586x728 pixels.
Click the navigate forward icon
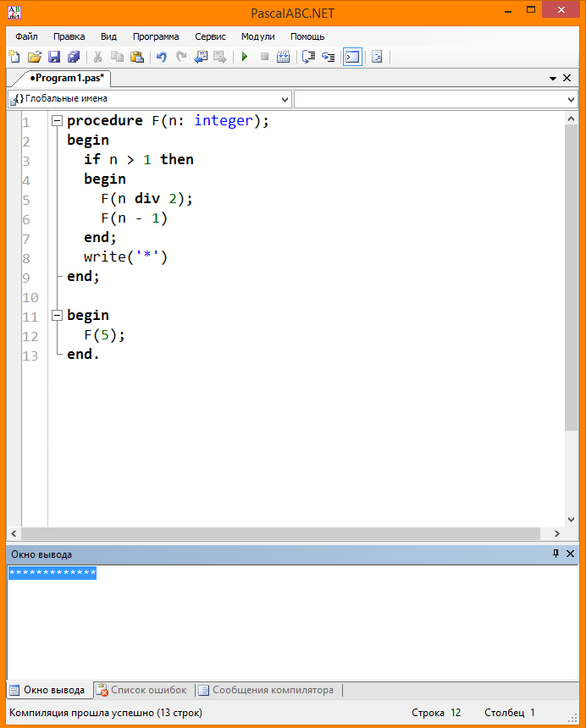pyautogui.click(x=220, y=57)
